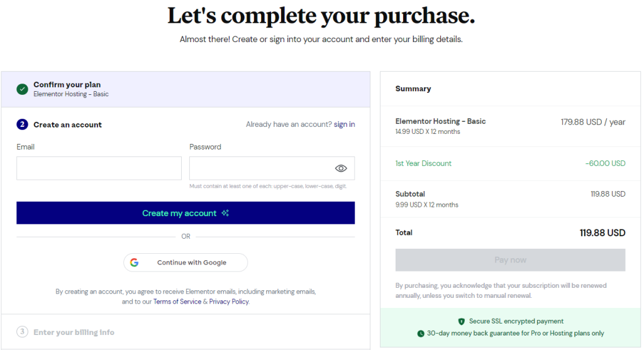Click the step 2 circle badge
The height and width of the screenshot is (350, 644).
tap(22, 124)
